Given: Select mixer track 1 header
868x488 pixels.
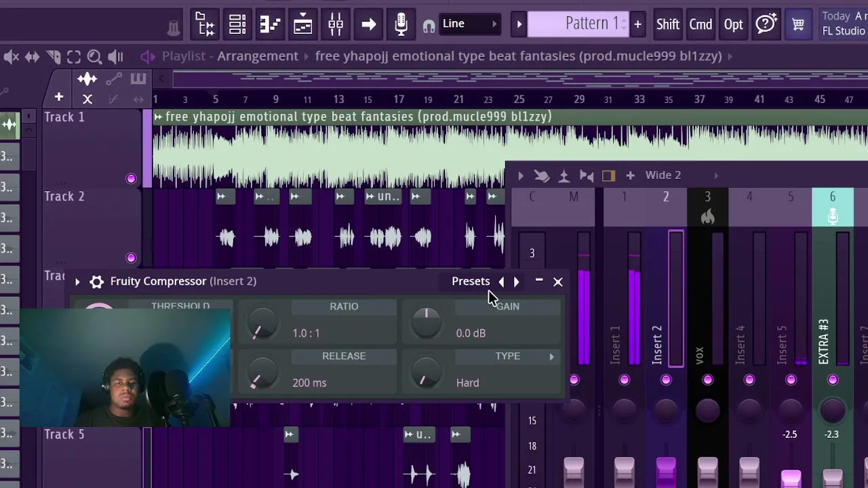Looking at the screenshot, I should [x=624, y=207].
